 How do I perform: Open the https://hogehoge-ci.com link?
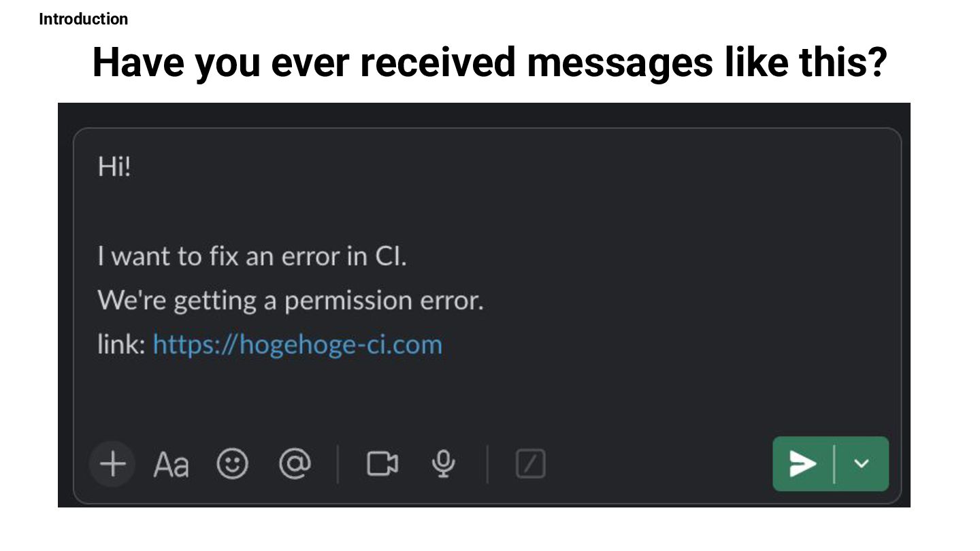coord(297,344)
